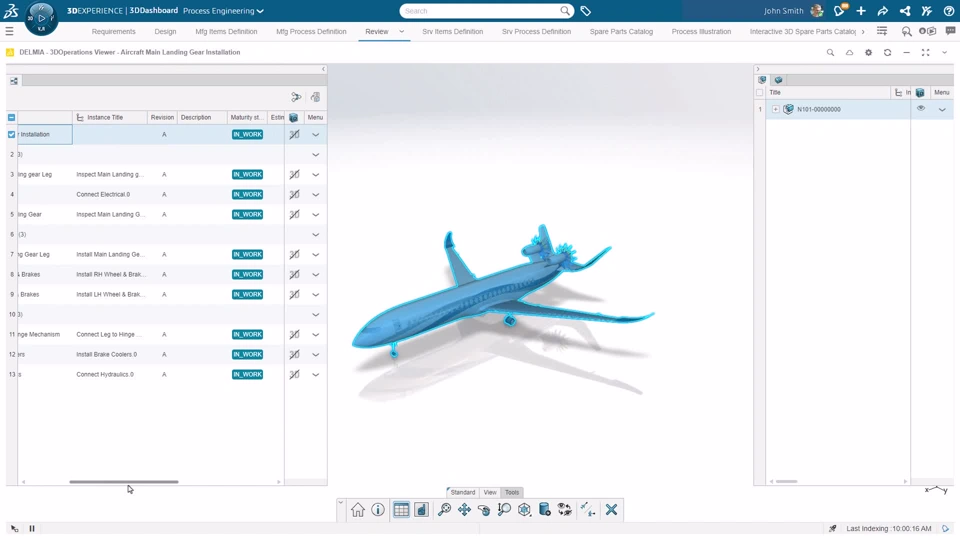Toggle the select-all checkbox in left table header

pos(12,118)
